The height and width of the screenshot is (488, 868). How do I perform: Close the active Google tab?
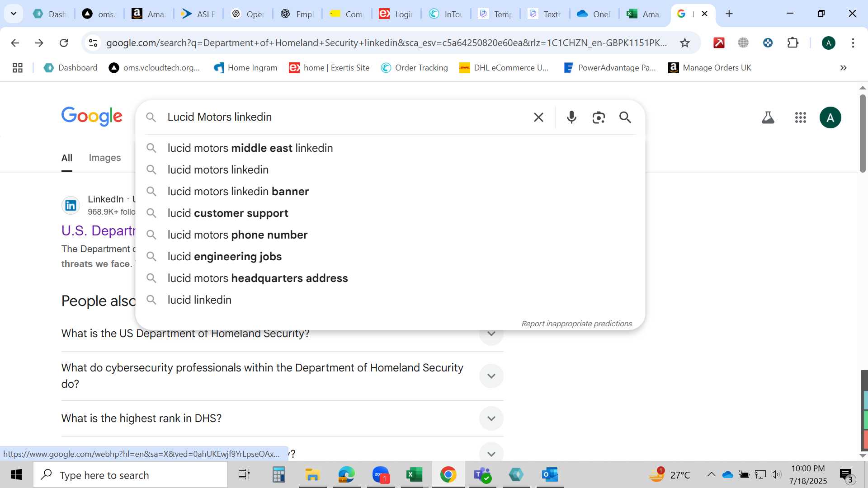pos(704,14)
